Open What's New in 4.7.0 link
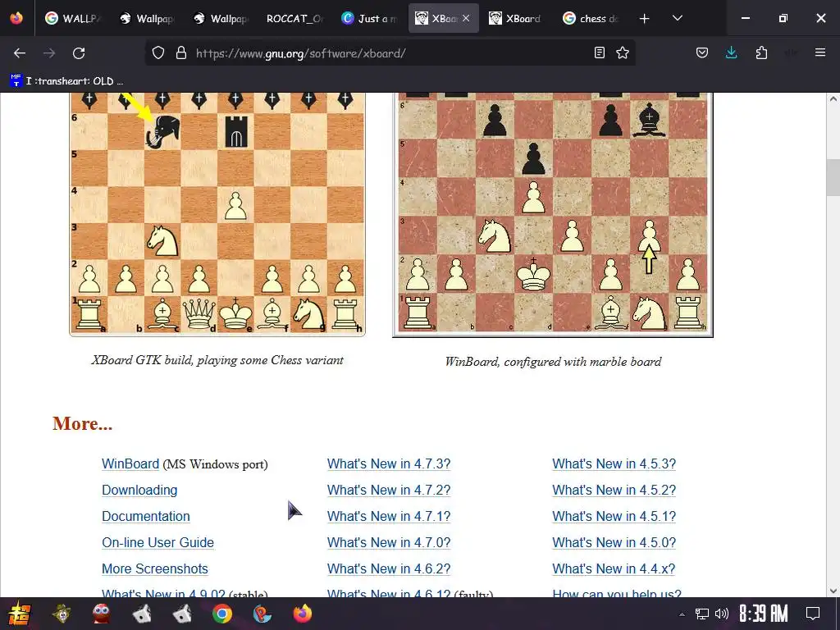Image resolution: width=840 pixels, height=630 pixels. pyautogui.click(x=389, y=543)
